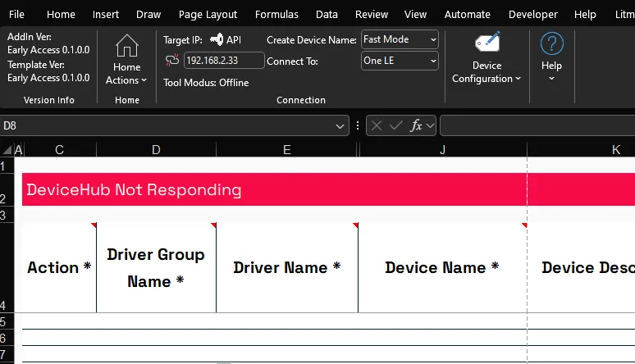Switch to the Insert ribbon tab
The image size is (635, 364).
pyautogui.click(x=106, y=15)
